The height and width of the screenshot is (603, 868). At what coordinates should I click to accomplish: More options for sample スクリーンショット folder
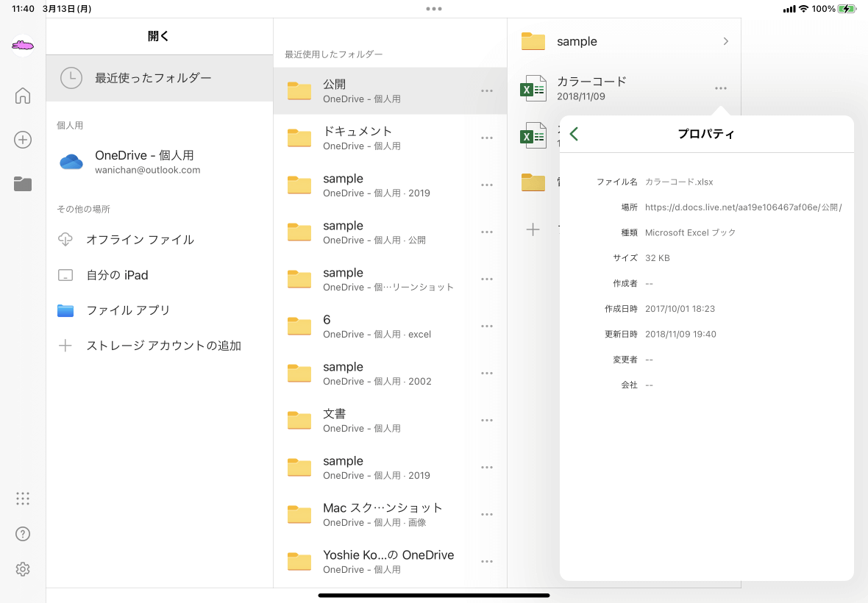(x=486, y=279)
